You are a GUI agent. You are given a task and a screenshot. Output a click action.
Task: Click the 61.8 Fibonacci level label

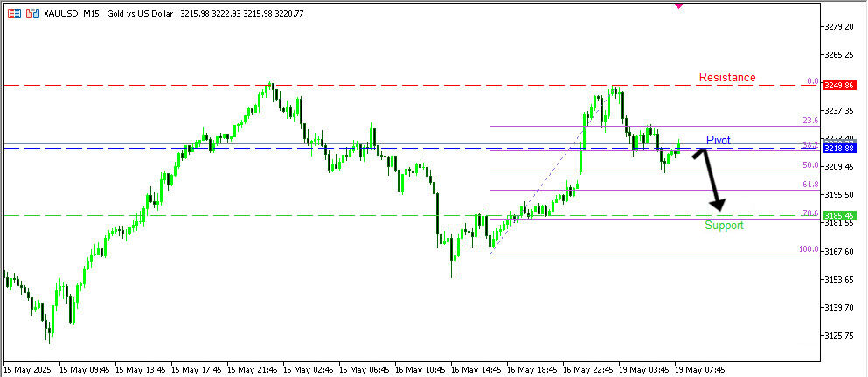pos(809,185)
